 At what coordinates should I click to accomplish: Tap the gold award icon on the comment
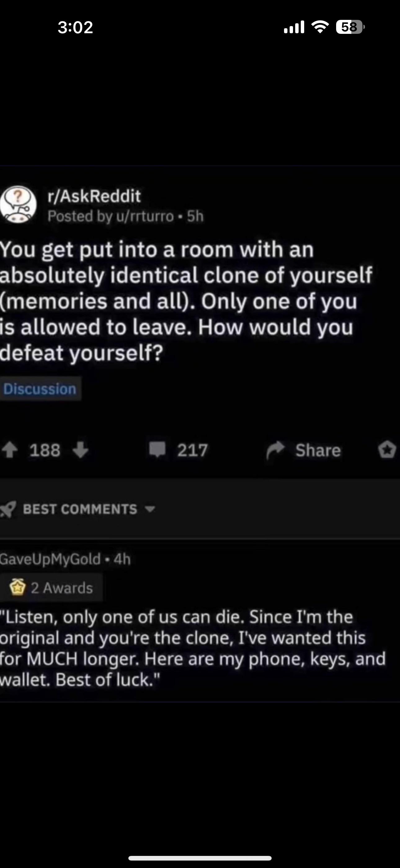(17, 588)
